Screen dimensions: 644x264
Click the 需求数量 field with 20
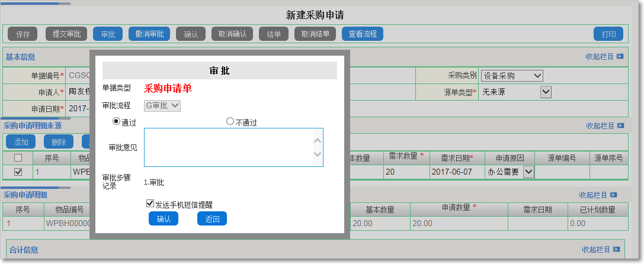coord(406,172)
